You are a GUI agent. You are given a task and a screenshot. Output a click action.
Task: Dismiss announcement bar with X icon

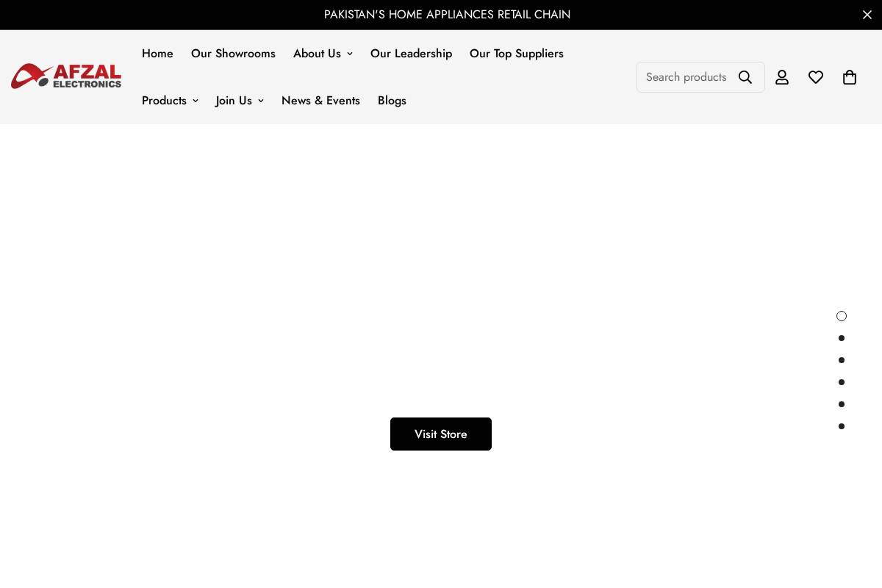867,15
